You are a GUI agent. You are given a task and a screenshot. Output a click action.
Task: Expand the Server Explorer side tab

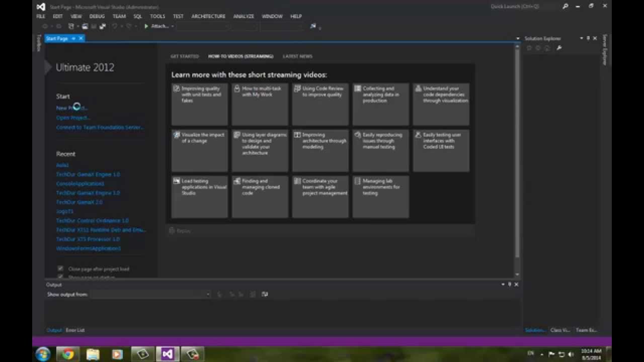click(x=605, y=49)
